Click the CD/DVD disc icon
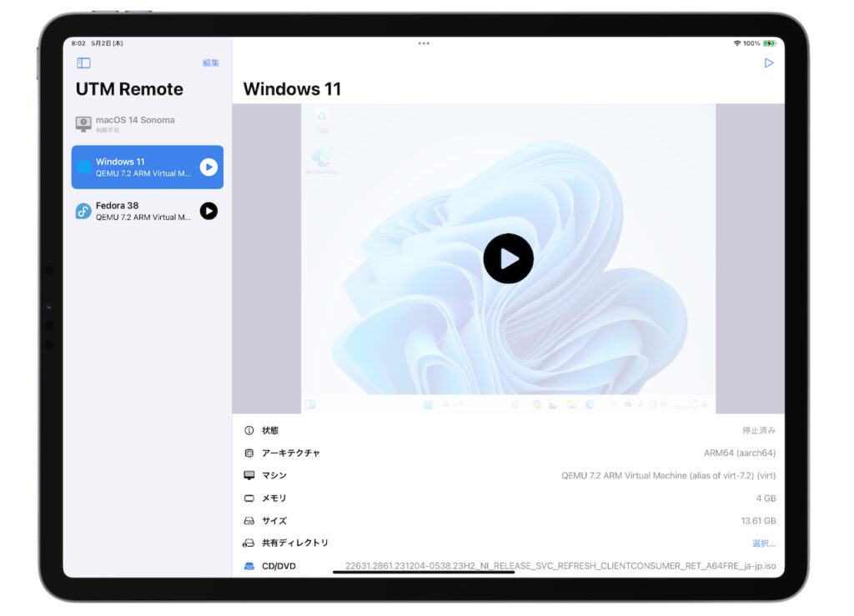Viewport: 854px width, 616px height. tap(250, 565)
